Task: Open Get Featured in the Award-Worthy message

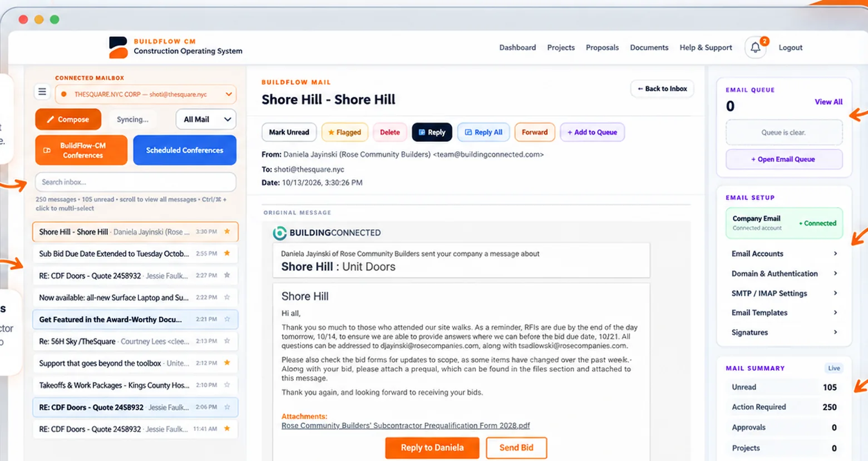Action: [x=135, y=319]
